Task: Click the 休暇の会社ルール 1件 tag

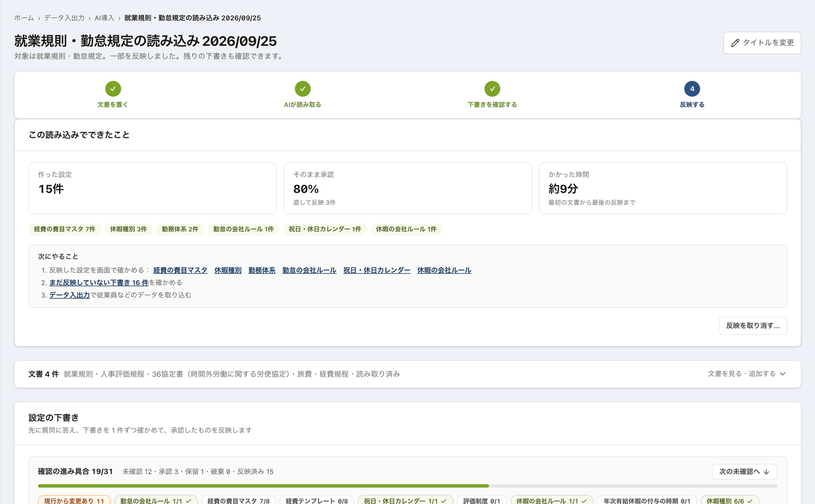Action: pyautogui.click(x=407, y=229)
